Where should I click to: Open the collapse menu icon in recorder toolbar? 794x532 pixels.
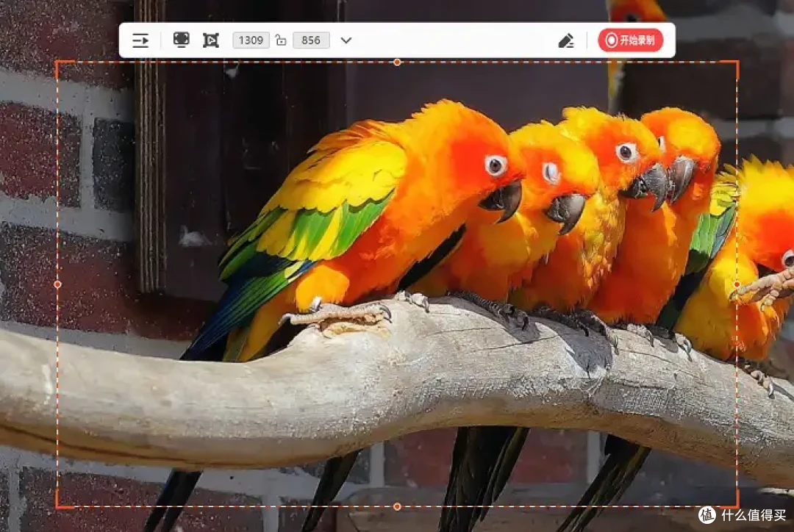(140, 40)
